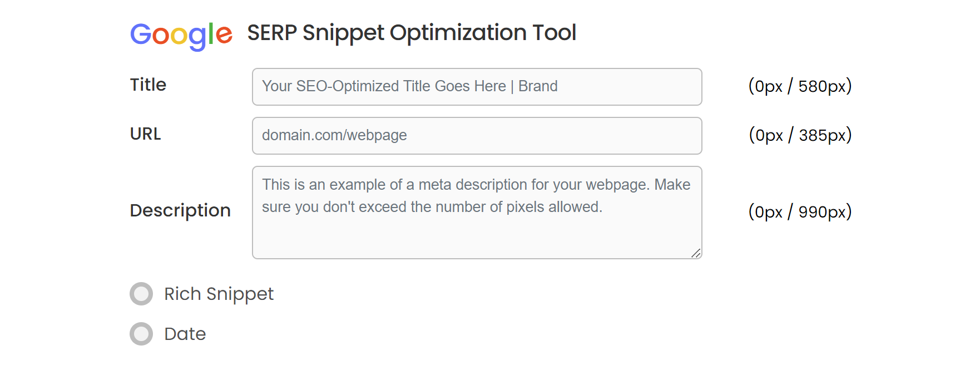Grab the Description box resize handle
Image resolution: width=980 pixels, height=365 pixels.
696,253
